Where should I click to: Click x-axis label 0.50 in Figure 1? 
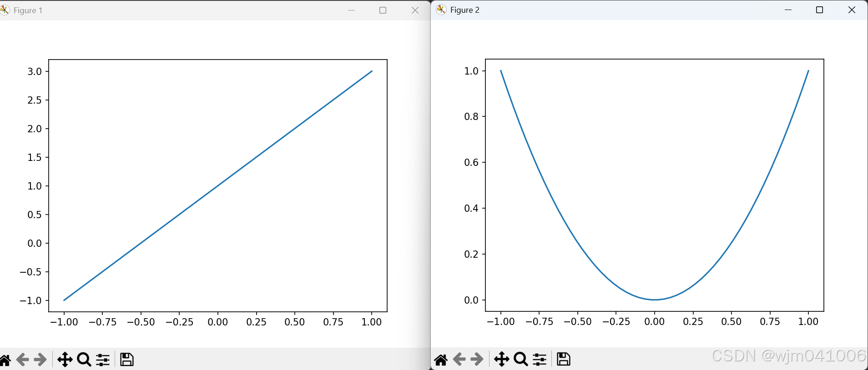295,322
